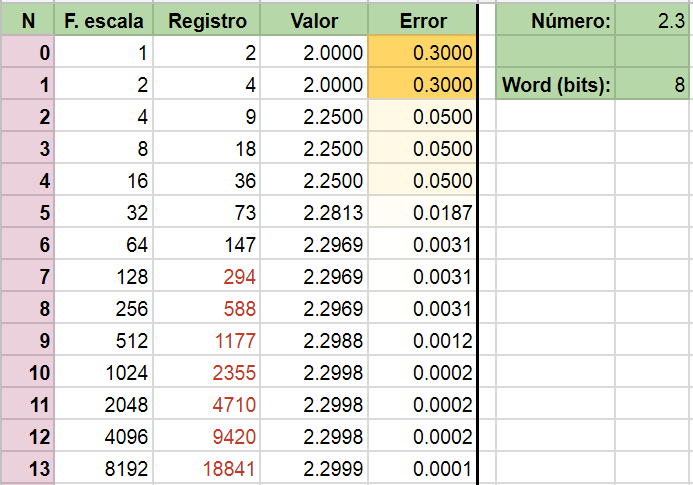Viewport: 693px width, 485px height.
Task: Select the Registro cell 147
Action: 207,244
